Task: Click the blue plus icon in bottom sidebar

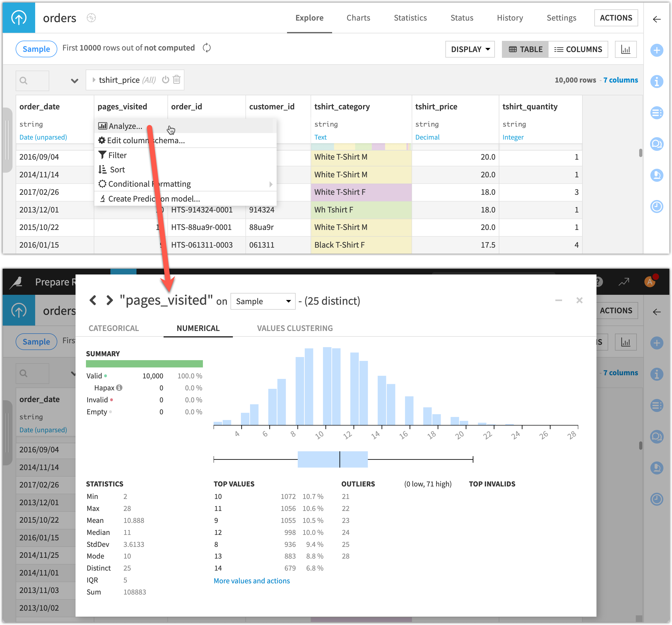Action: [x=656, y=343]
